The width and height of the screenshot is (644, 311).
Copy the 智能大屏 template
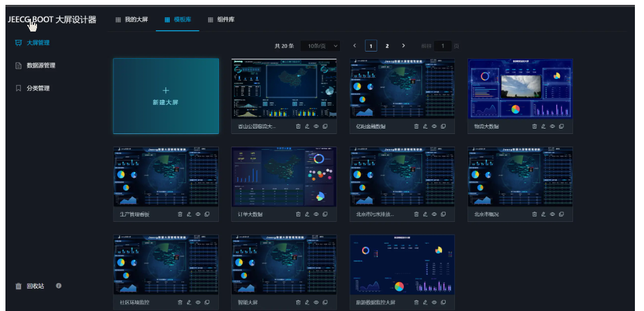click(325, 303)
